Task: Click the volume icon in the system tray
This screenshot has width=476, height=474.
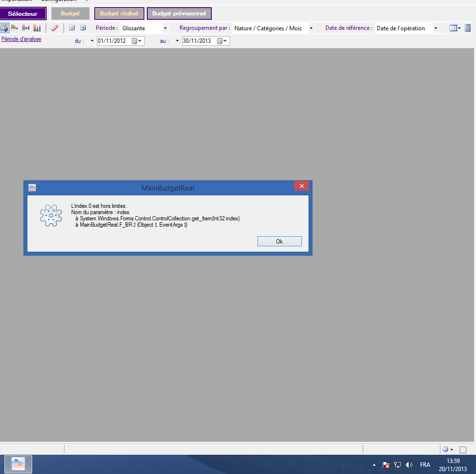Action: pyautogui.click(x=409, y=465)
